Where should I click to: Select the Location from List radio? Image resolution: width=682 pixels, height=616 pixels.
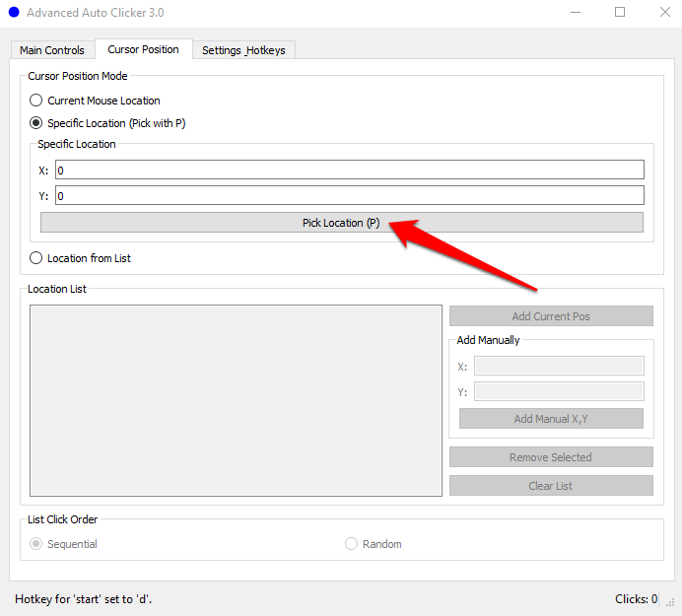80,258
